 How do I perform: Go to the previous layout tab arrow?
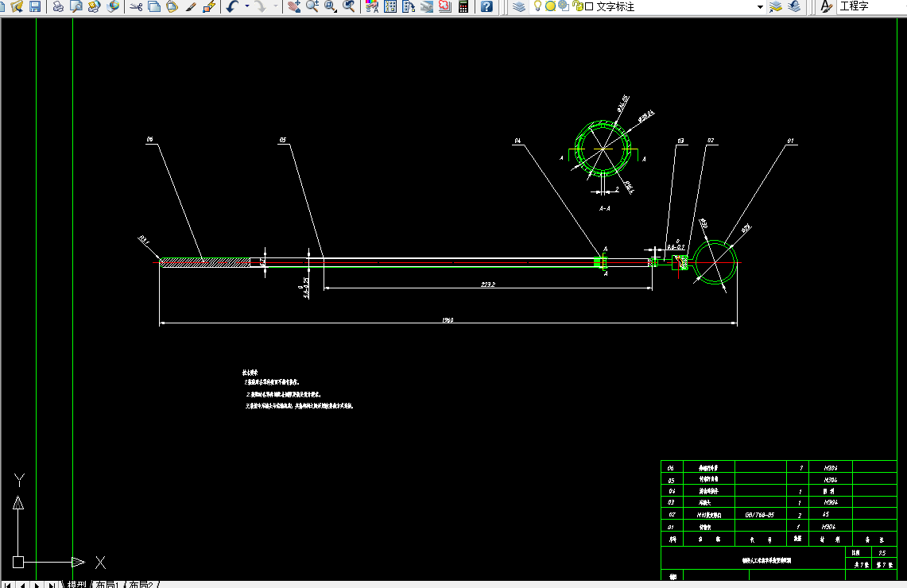[x=22, y=585]
